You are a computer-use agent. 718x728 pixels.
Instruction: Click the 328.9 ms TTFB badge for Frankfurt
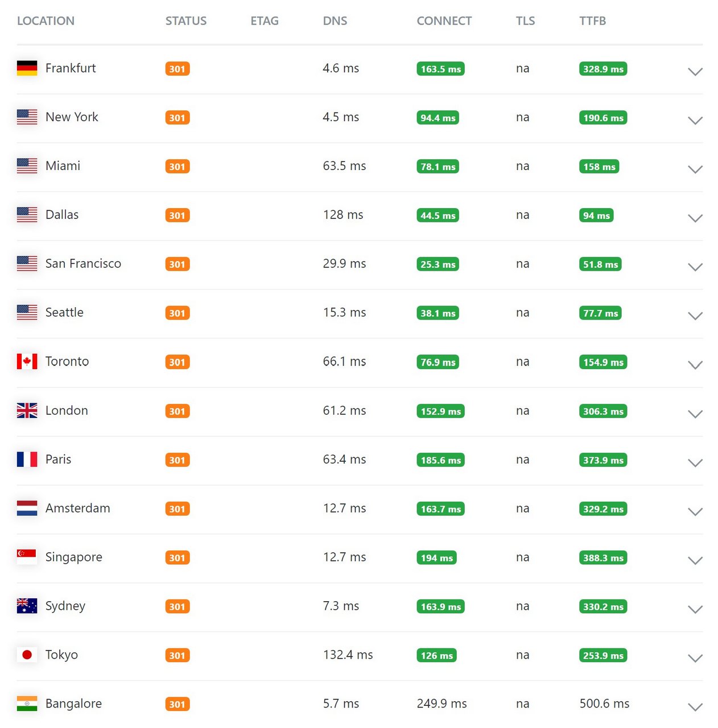pos(603,69)
